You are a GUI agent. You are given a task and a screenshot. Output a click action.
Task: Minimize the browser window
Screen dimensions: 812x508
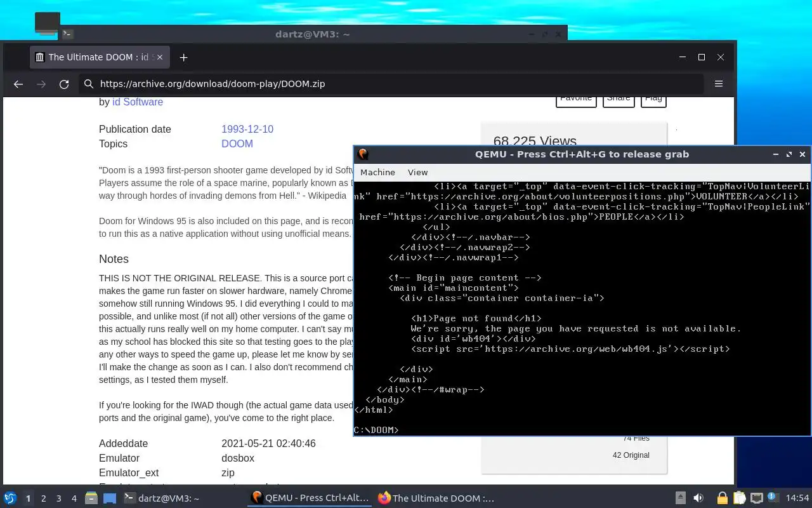[x=683, y=57]
